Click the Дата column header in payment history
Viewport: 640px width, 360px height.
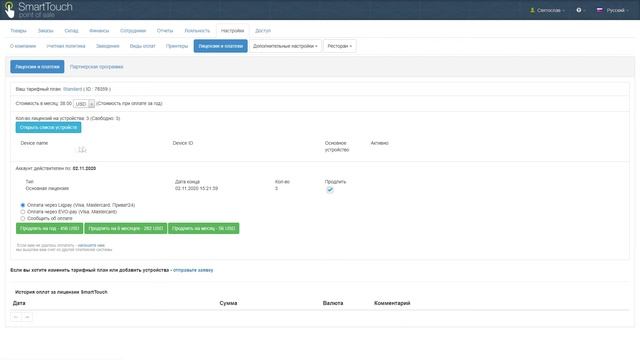[19, 303]
